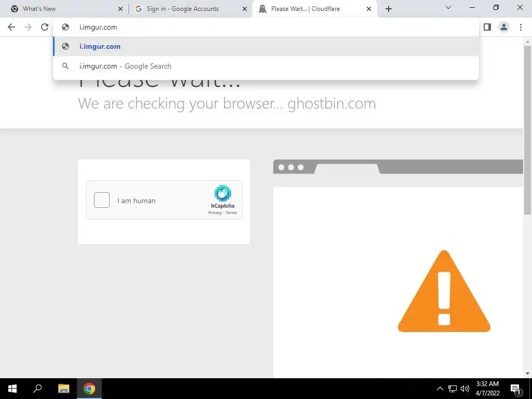The image size is (532, 399).
Task: Reload the current page
Action: pos(45,27)
